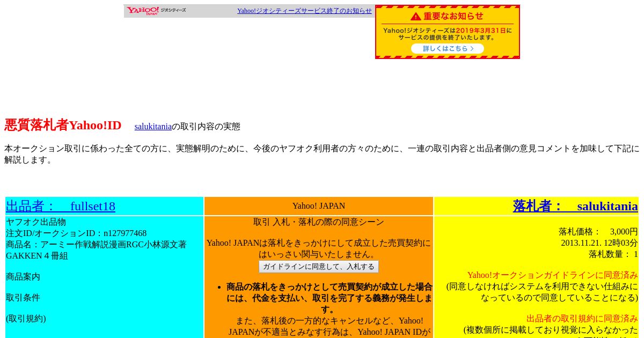This screenshot has height=338, width=644.
Task: Click the 重要なお知らせ banner title
Action: point(453,17)
